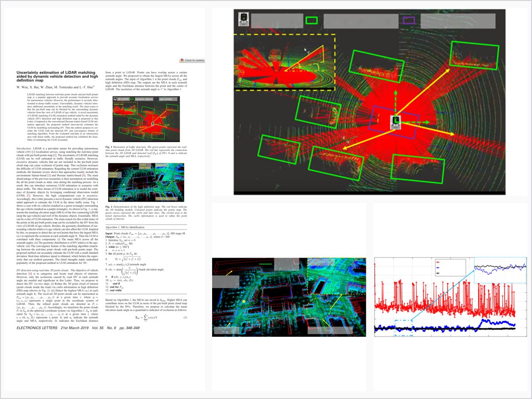Click the 3D LiDAR sensor icon in enlarged legend

(x=243, y=19)
